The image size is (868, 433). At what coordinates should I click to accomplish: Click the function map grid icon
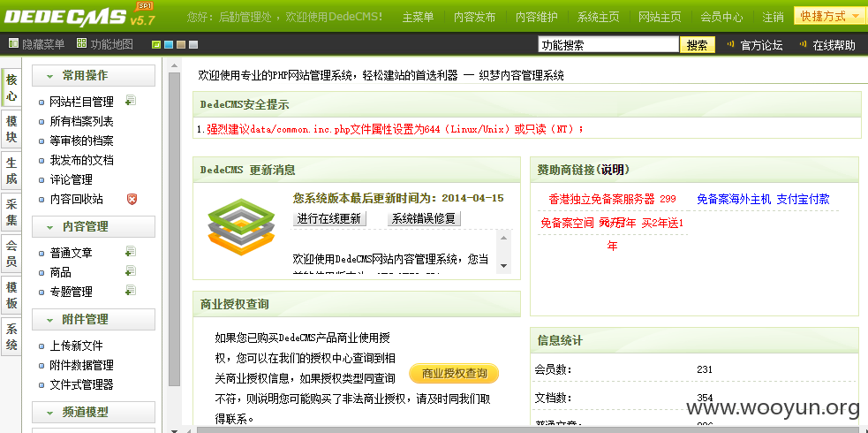82,44
